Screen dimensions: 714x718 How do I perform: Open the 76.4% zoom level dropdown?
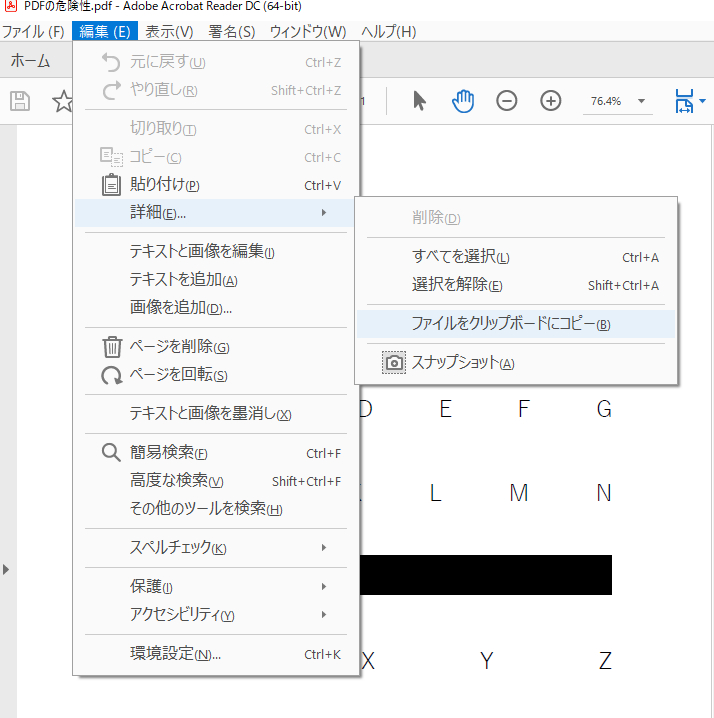coord(619,101)
